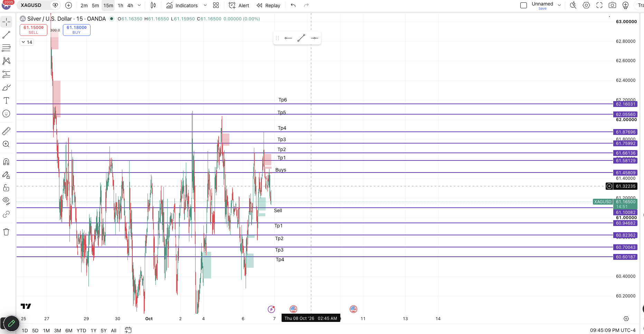The image size is (644, 334).
Task: Enter fullscreen mode
Action: [599, 5]
